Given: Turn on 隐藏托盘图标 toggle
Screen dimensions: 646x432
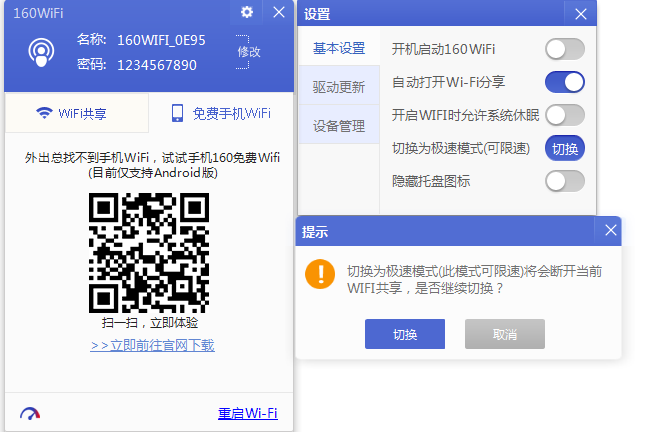Looking at the screenshot, I should 565,181.
